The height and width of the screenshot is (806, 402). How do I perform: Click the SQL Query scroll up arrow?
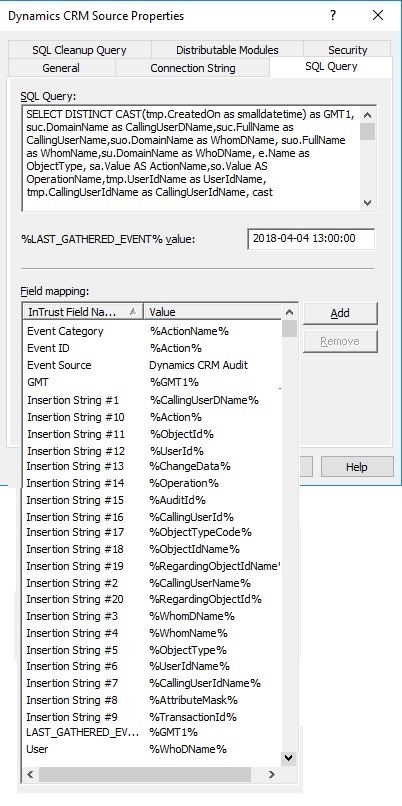pos(368,115)
